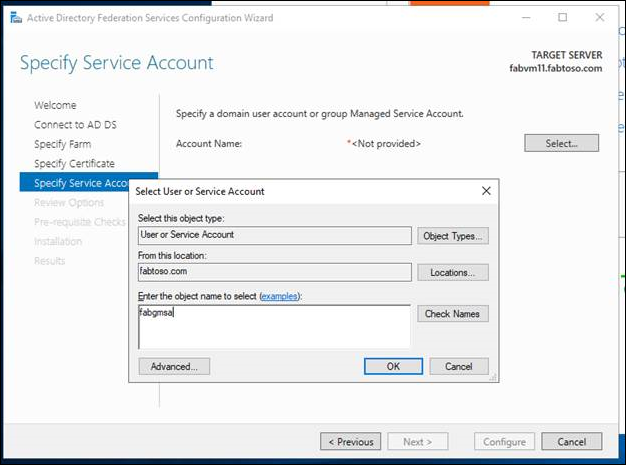Switch to the Specify Certificate step
Viewport: 626px width, 465px height.
pyautogui.click(x=74, y=163)
